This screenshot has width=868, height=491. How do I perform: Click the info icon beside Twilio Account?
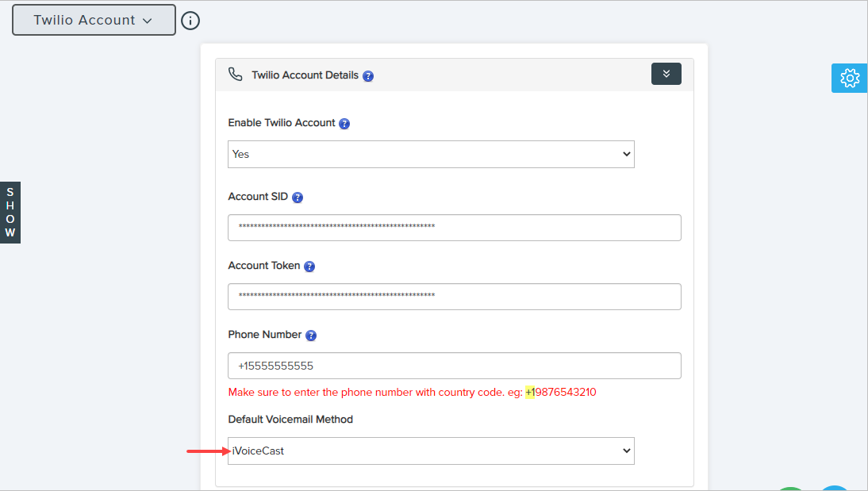click(190, 21)
